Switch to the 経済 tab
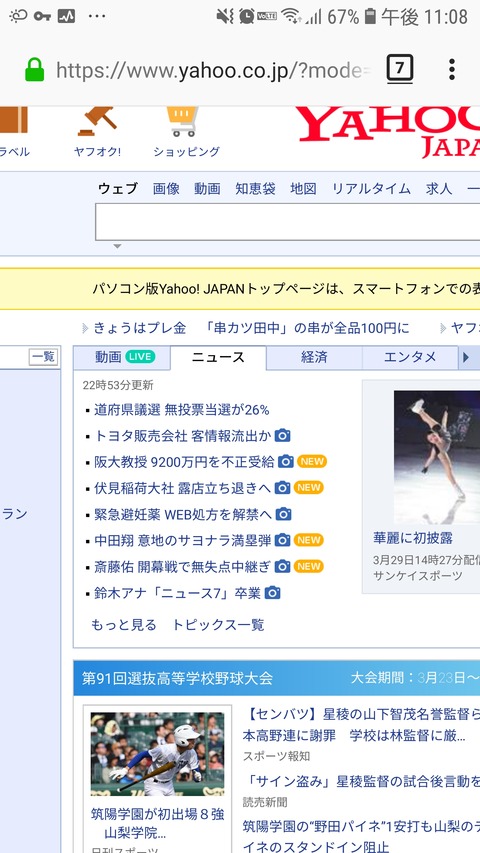Image resolution: width=480 pixels, height=853 pixels. 314,357
